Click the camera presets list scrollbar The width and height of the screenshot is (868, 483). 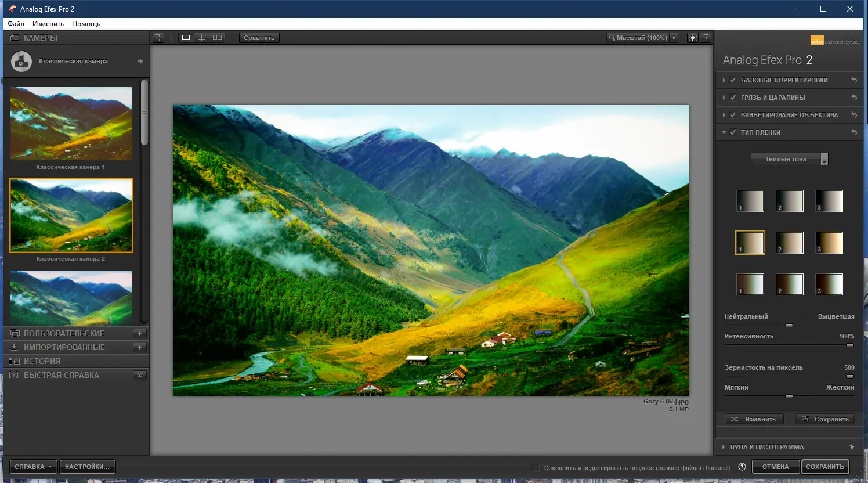[144, 113]
